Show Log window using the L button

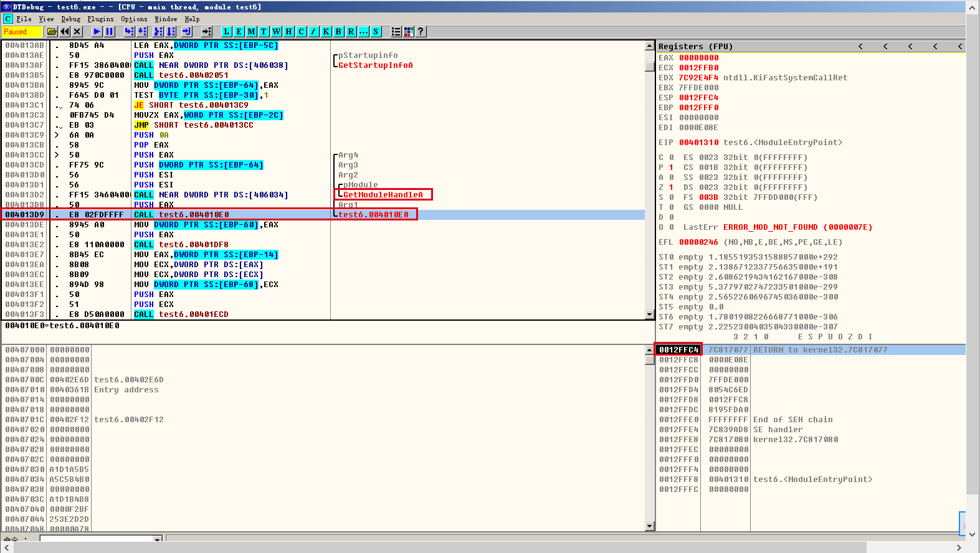(x=226, y=32)
